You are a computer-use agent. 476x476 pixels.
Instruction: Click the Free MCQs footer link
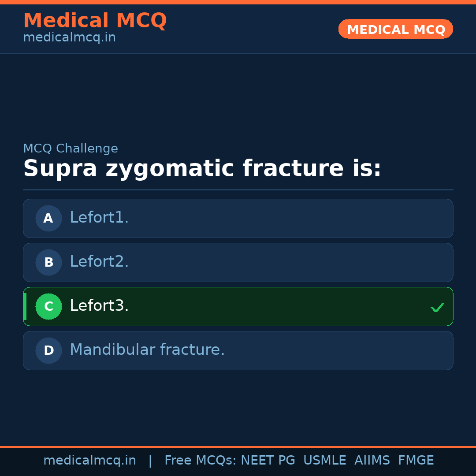pos(200,460)
